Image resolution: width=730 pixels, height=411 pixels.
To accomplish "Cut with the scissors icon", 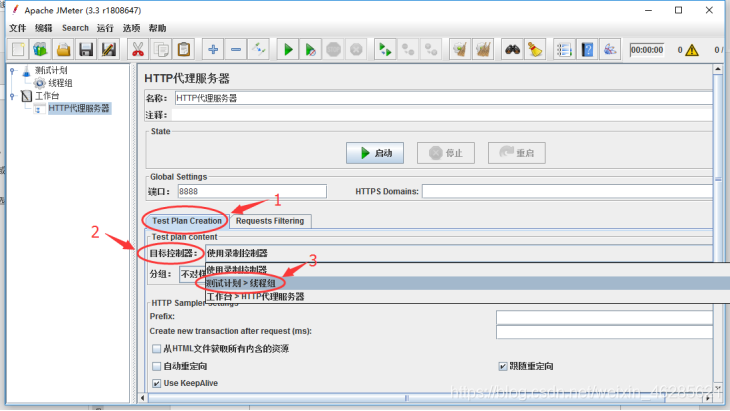I will coord(138,49).
